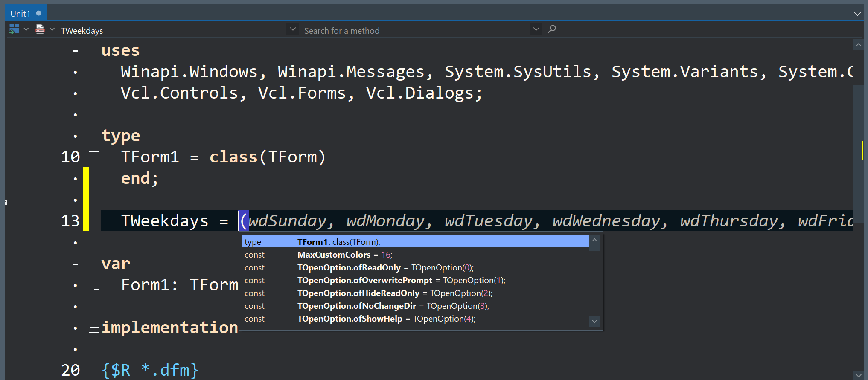868x380 pixels.
Task: Click the editor scroll down arrow
Action: (859, 375)
